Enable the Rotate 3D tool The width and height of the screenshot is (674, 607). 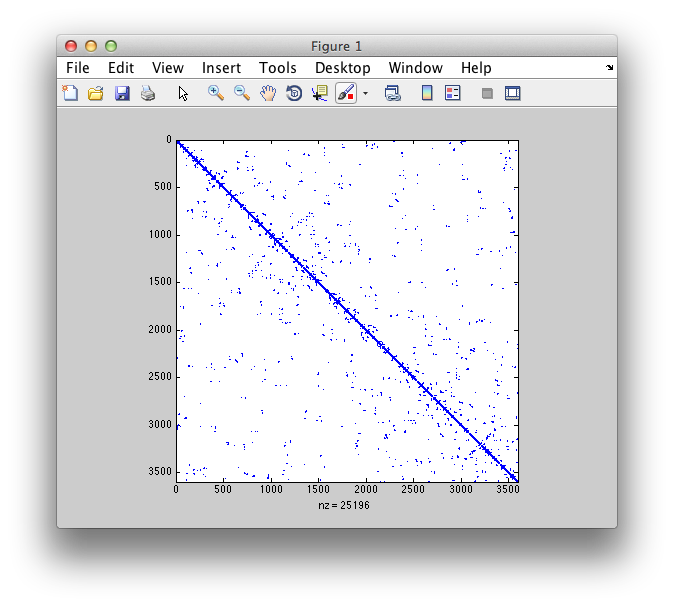point(294,93)
